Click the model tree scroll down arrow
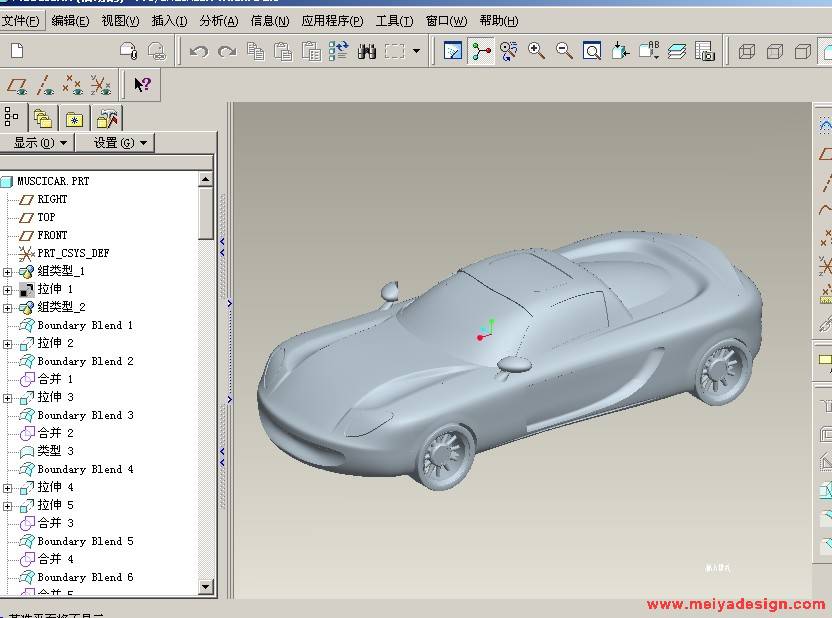 (x=206, y=587)
